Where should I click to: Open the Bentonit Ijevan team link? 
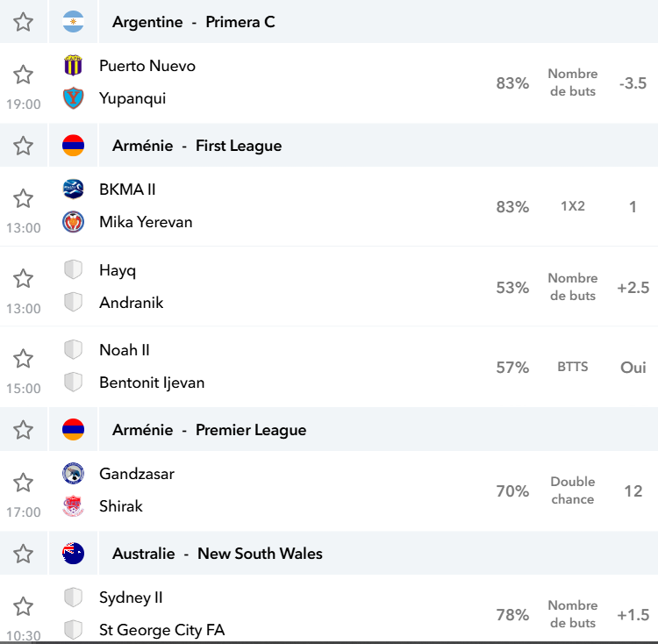[152, 383]
